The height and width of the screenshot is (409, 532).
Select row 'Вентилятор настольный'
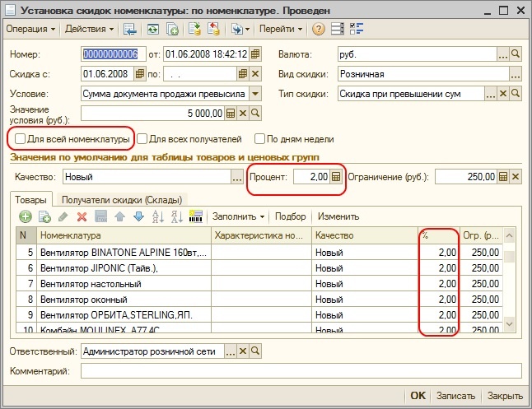click(x=259, y=284)
